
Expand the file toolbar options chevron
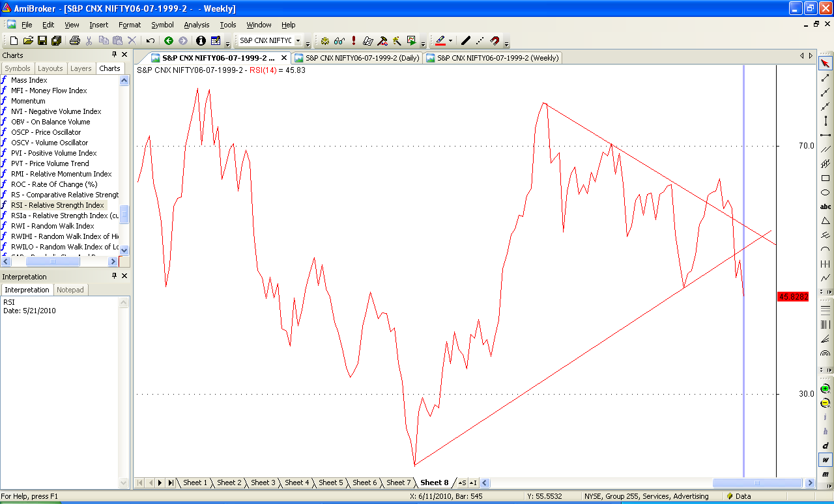coord(228,43)
